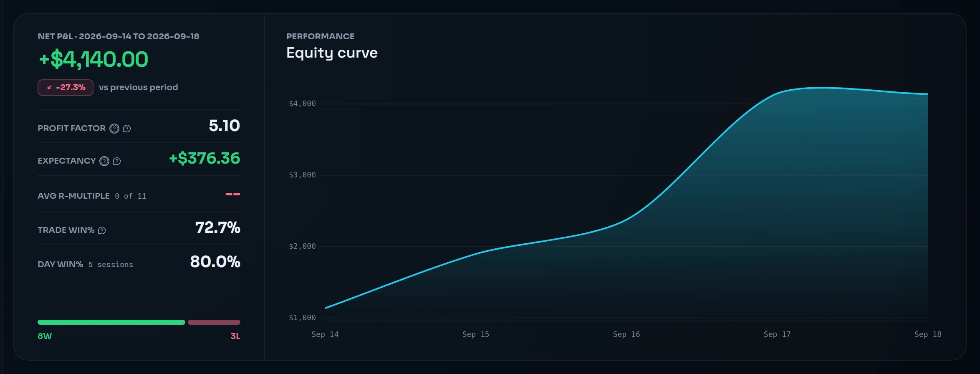Open the speech-bubble help icon next to Profit Factor
The width and height of the screenshot is (980, 374).
pos(127,129)
